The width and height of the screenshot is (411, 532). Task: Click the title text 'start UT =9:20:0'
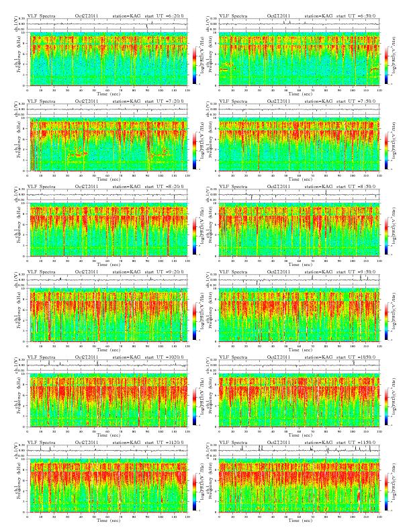(165, 272)
